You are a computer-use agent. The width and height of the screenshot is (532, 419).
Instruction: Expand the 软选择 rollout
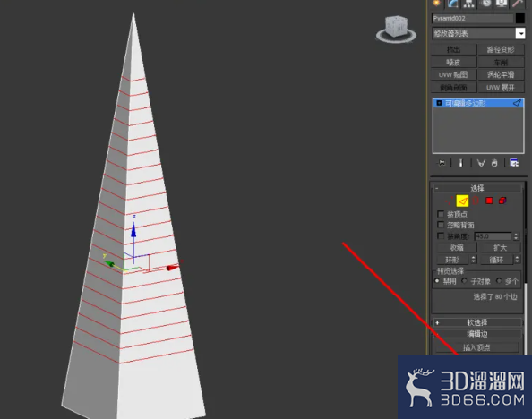(x=477, y=322)
